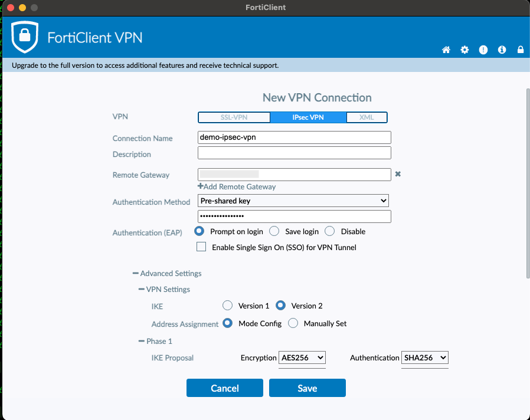This screenshot has width=530, height=420.
Task: Choose IKE Version 2
Action: pyautogui.click(x=280, y=306)
